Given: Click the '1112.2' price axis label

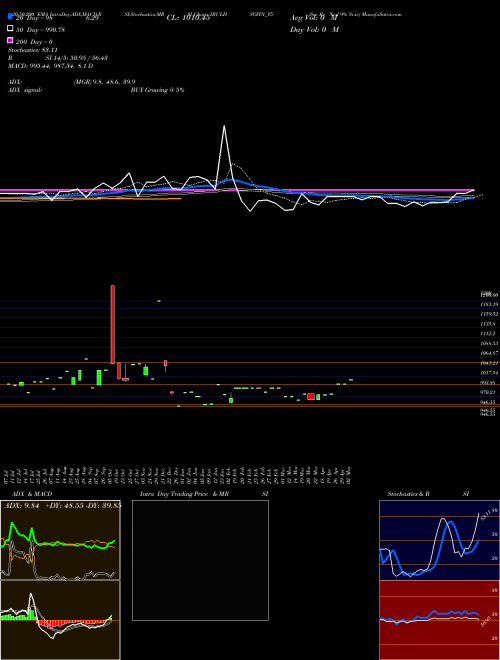Looking at the screenshot, I should pyautogui.click(x=488, y=333).
